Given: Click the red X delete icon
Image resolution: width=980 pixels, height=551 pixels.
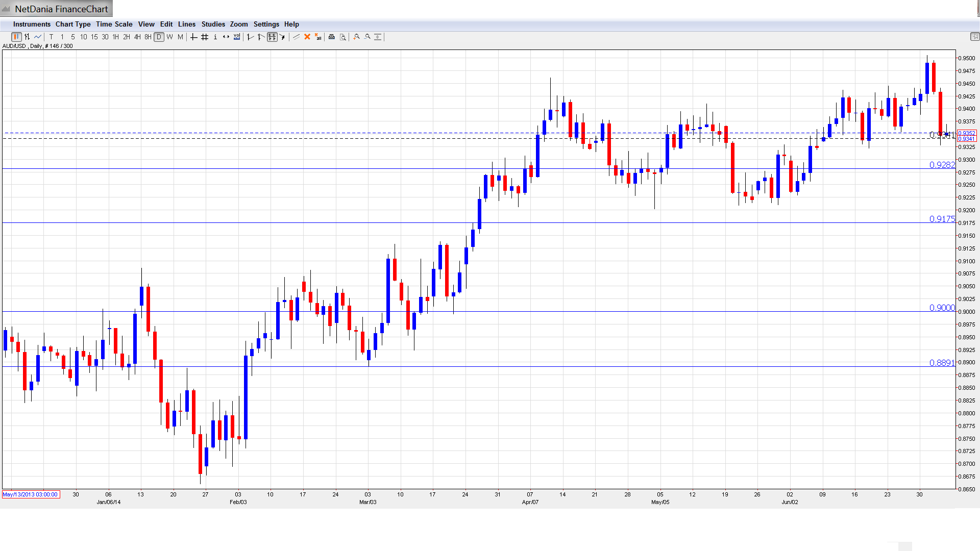Looking at the screenshot, I should coord(307,37).
